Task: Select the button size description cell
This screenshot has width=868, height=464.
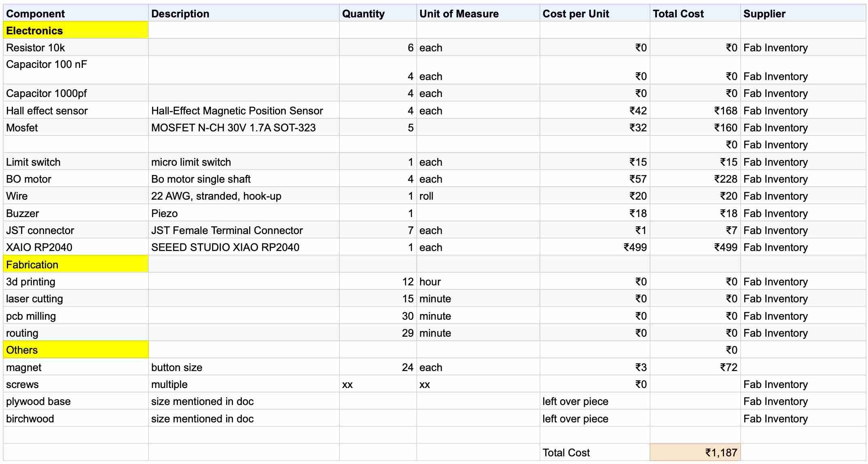Action: tap(243, 367)
